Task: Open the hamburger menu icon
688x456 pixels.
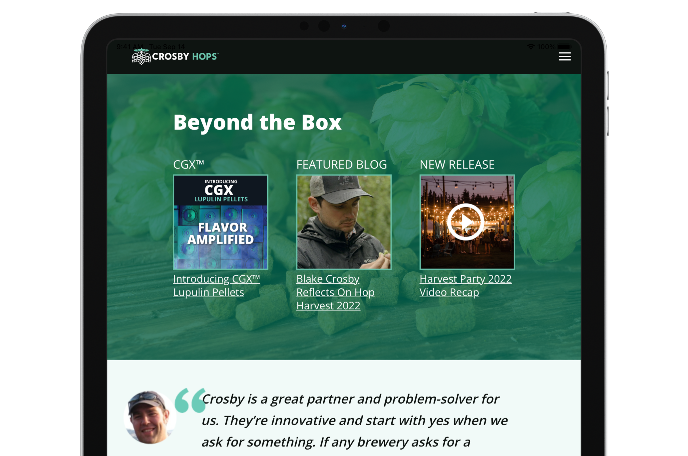Action: (x=565, y=56)
